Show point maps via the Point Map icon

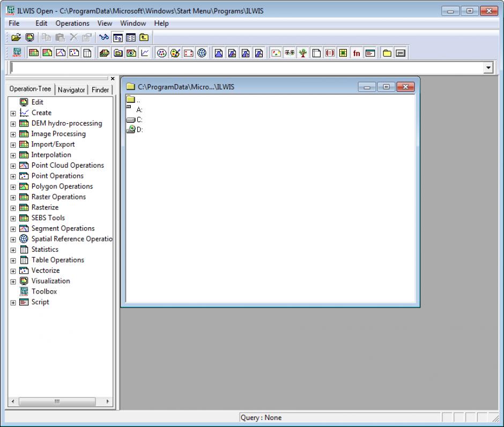click(74, 53)
